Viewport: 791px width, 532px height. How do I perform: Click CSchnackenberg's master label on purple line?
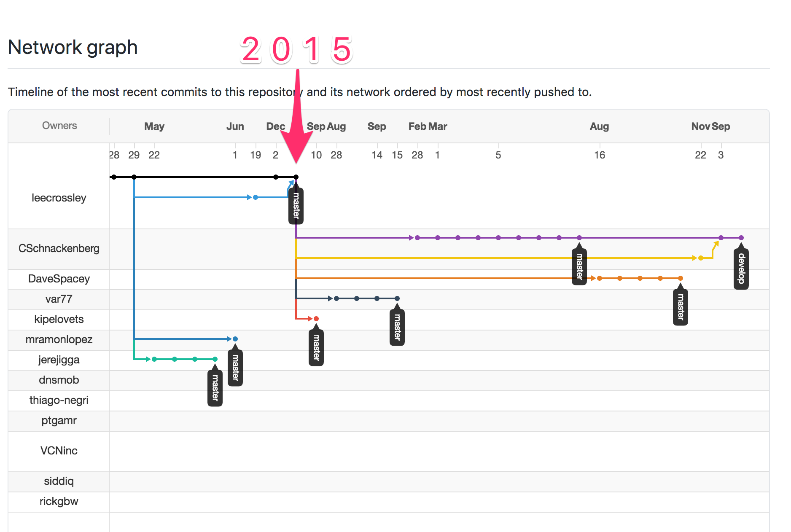click(x=579, y=266)
